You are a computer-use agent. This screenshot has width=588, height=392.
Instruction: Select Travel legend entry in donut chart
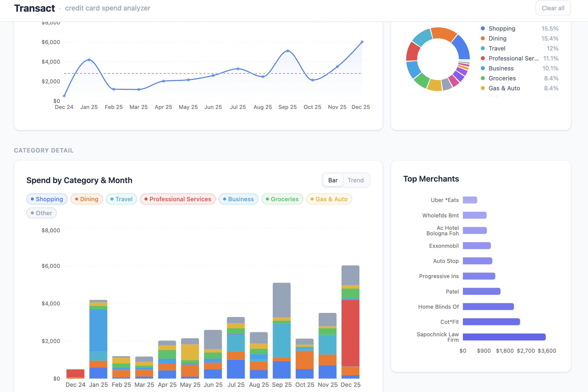519,49
